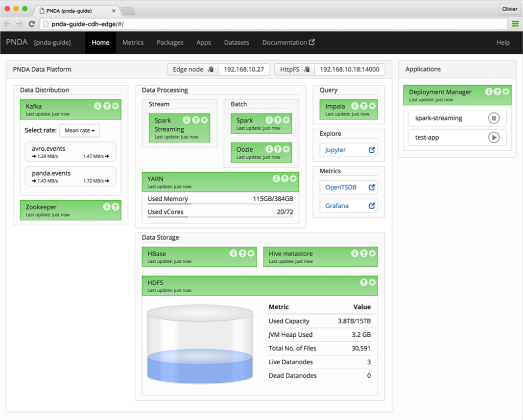Start the test-app application

[x=494, y=138]
